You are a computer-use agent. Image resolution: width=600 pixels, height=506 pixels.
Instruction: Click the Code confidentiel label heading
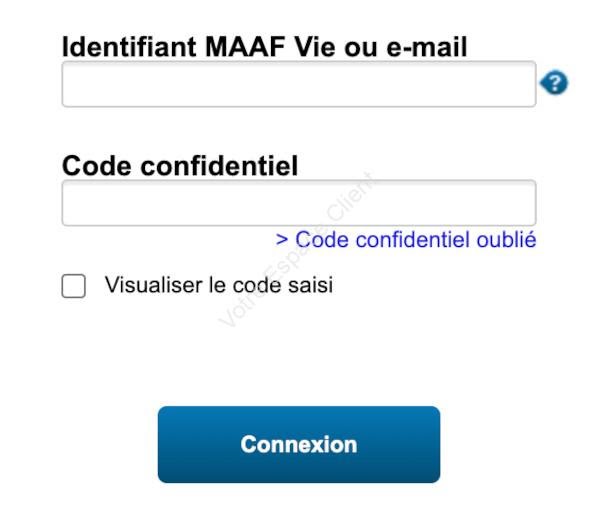(180, 166)
